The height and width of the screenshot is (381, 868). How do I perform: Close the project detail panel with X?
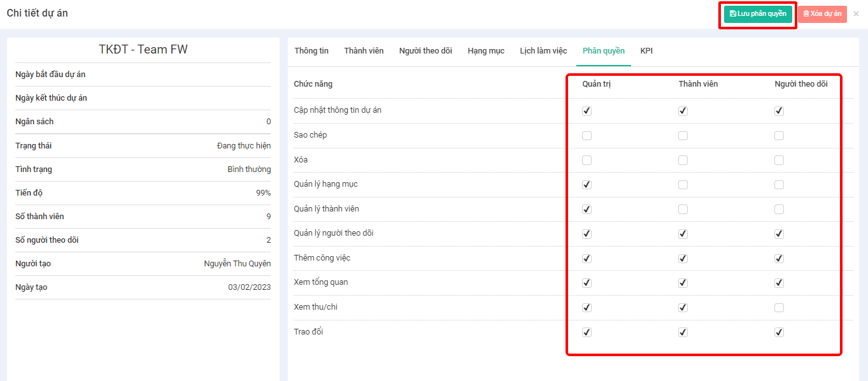[x=856, y=14]
